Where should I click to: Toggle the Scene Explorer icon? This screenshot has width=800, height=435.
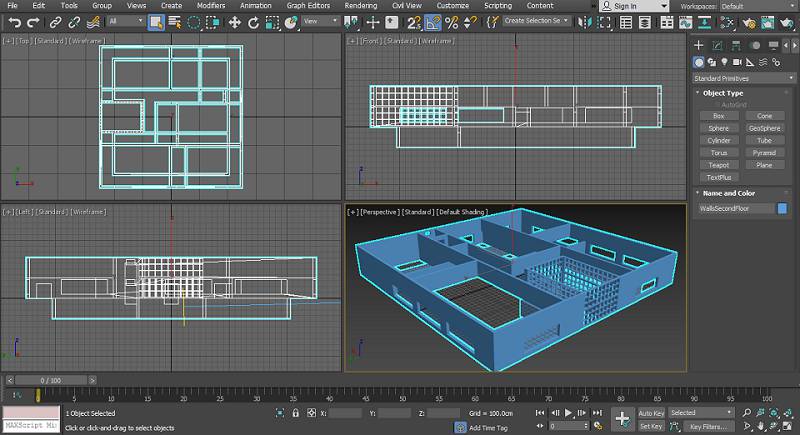coord(626,22)
